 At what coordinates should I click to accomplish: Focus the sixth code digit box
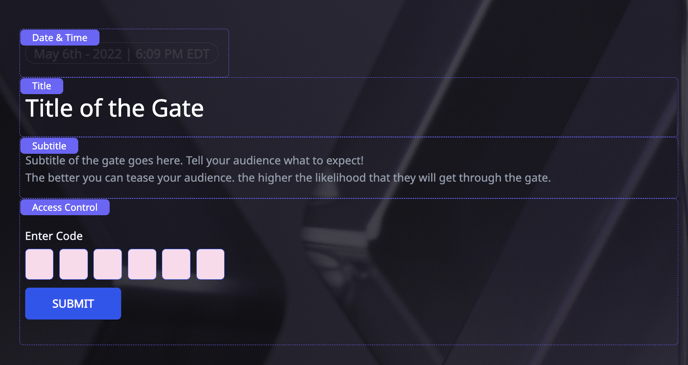pyautogui.click(x=210, y=264)
